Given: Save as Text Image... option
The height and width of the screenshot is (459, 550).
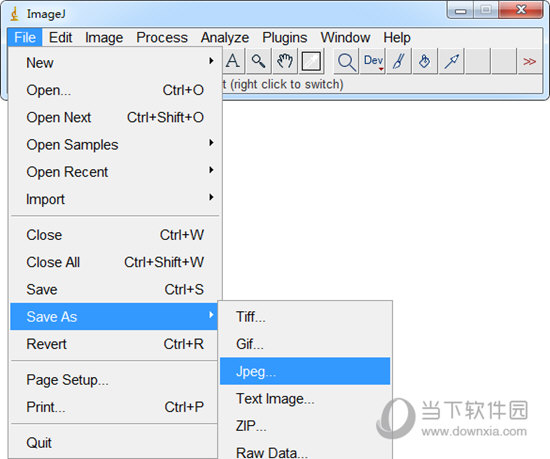Looking at the screenshot, I should (x=305, y=399).
